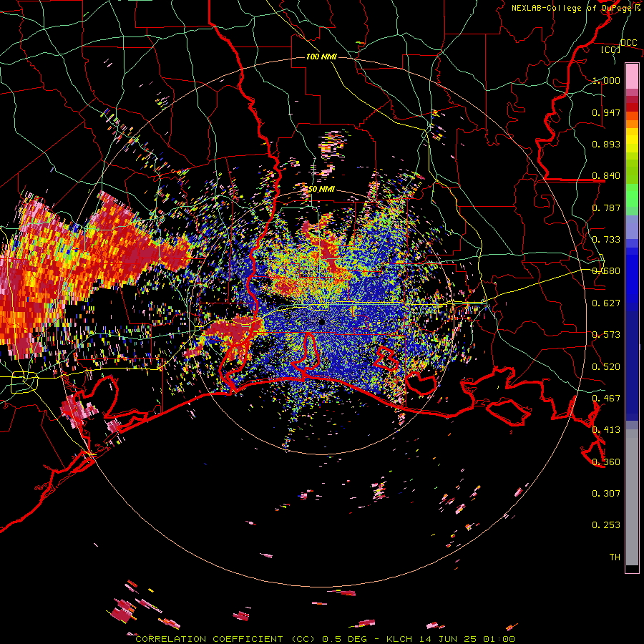644x644 pixels.
Task: Click the NEXLAB-College of DuPage credit text
Action: [x=572, y=8]
